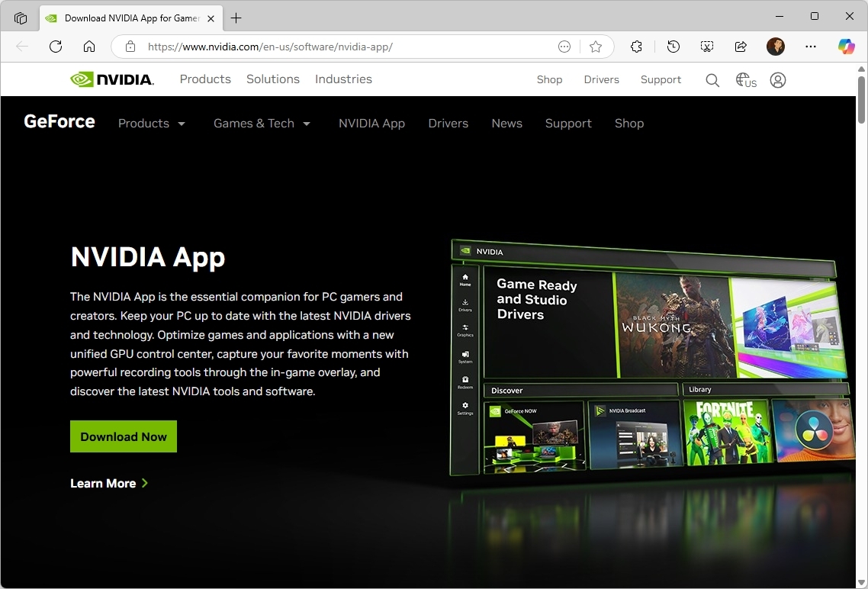View site information lock icon
Viewport: 868px width, 589px height.
[130, 47]
